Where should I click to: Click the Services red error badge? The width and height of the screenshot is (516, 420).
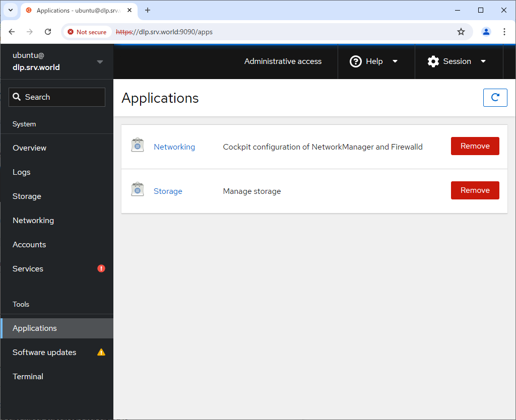point(101,269)
